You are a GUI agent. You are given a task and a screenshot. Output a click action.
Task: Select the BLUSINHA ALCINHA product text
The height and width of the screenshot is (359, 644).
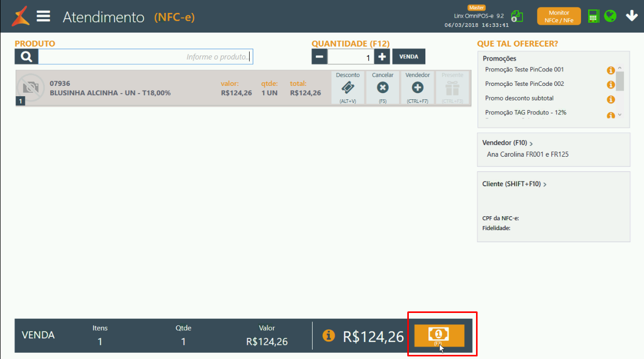110,93
